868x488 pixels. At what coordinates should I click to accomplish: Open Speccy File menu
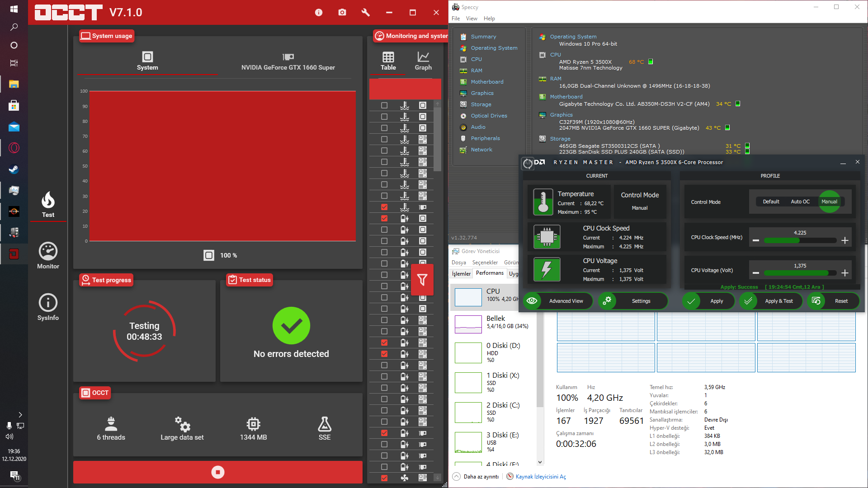pos(456,19)
